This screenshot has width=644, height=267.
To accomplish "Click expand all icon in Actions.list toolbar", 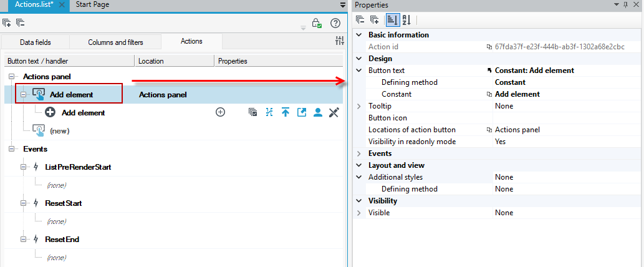I will 7,22.
